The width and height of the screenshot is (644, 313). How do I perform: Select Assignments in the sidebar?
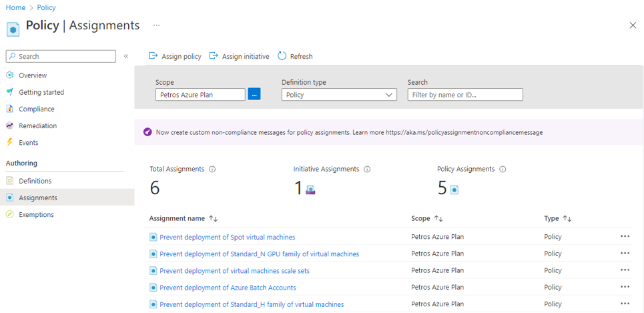click(67, 198)
